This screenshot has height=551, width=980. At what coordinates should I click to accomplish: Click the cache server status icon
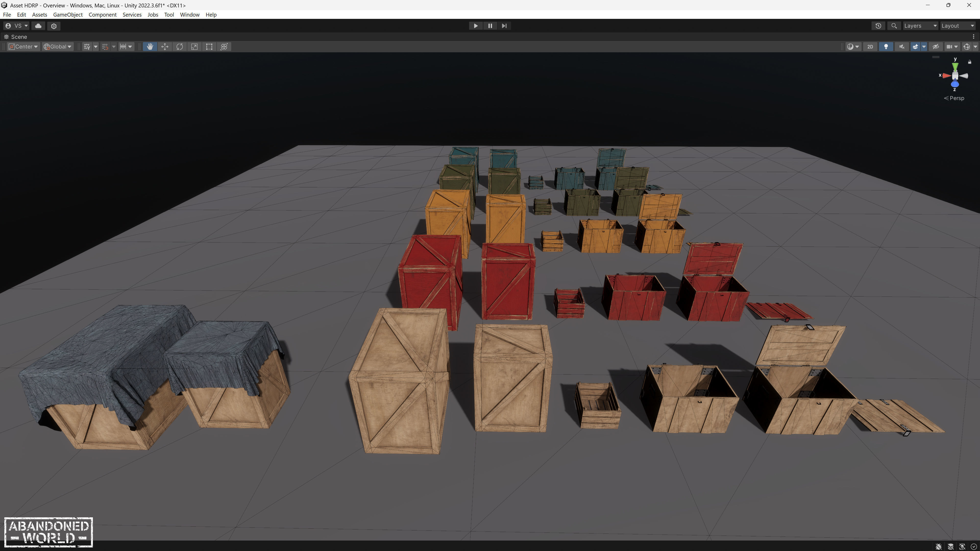[950, 546]
